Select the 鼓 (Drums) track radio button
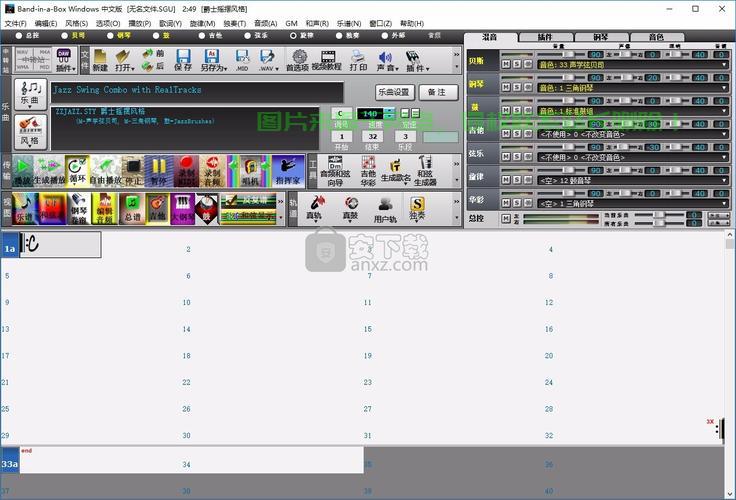Image resolution: width=736 pixels, height=500 pixels. pyautogui.click(x=156, y=36)
